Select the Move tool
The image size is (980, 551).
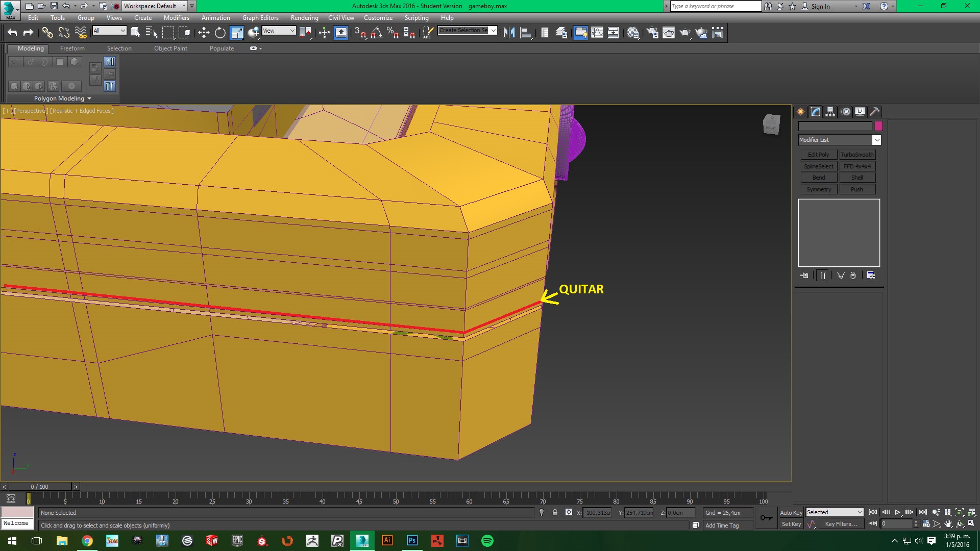click(204, 33)
